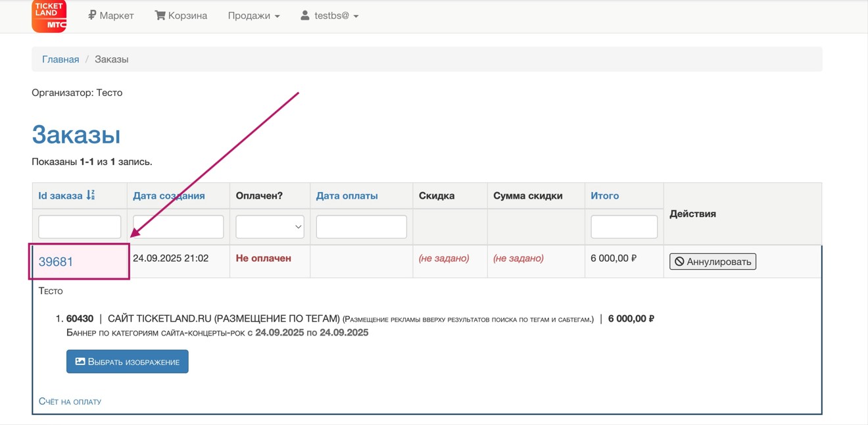
Task: Click the Ticketland MTS logo
Action: pyautogui.click(x=49, y=16)
